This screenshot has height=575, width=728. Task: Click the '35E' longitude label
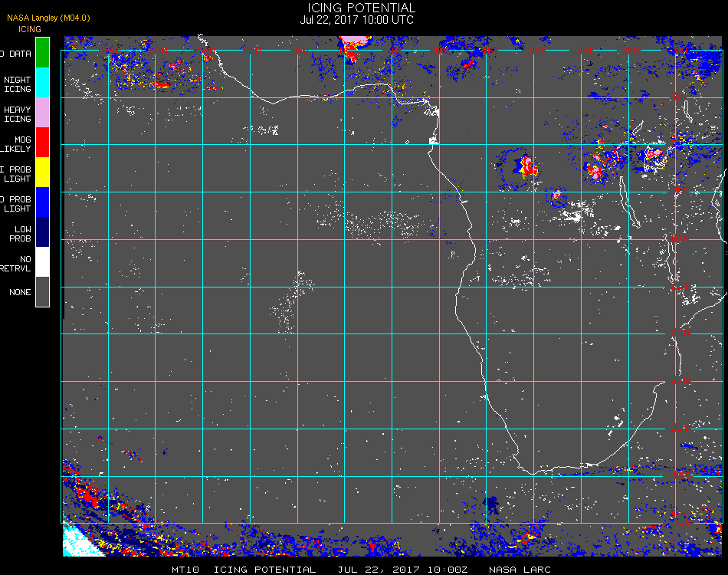[x=681, y=50]
